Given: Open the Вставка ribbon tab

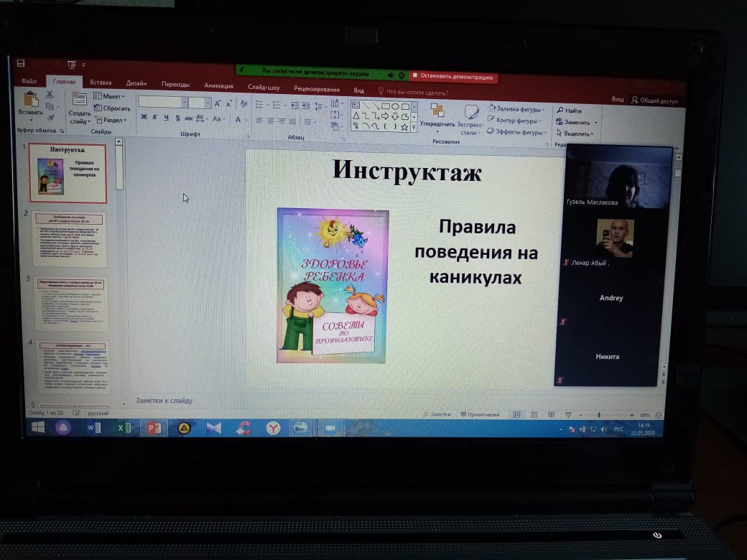Looking at the screenshot, I should (x=101, y=83).
